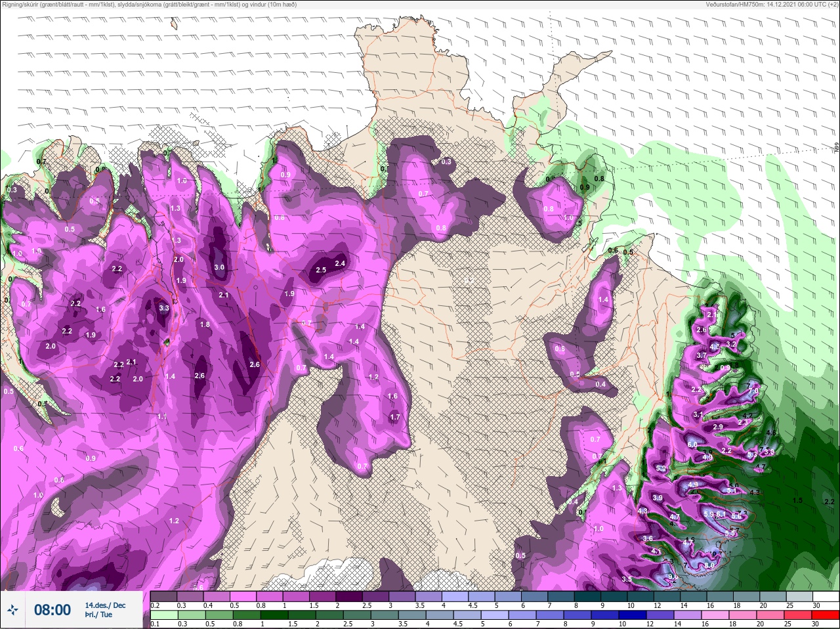The image size is (840, 629).
Task: Click the 1.5 rain value over the eastern sea
Action: point(797,500)
